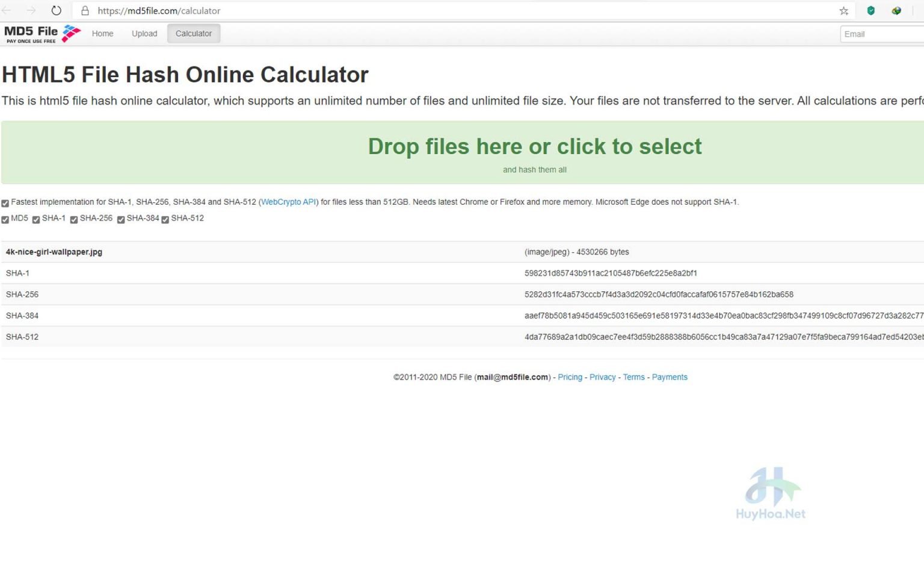
Task: Uncheck the MD5 checkbox
Action: 5,219
